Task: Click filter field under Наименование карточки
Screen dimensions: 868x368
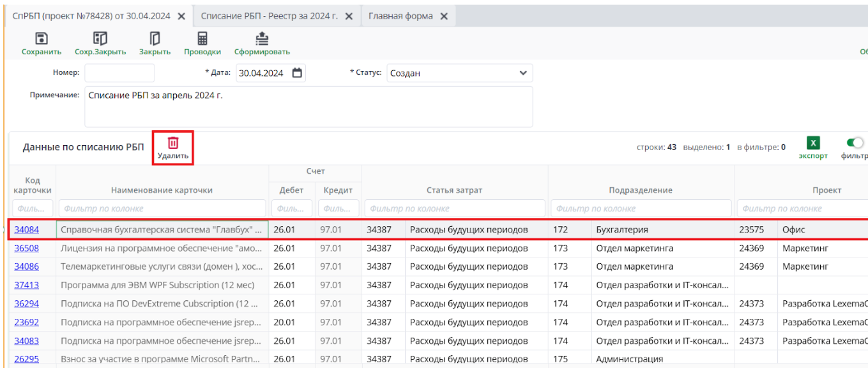Action: [162, 208]
